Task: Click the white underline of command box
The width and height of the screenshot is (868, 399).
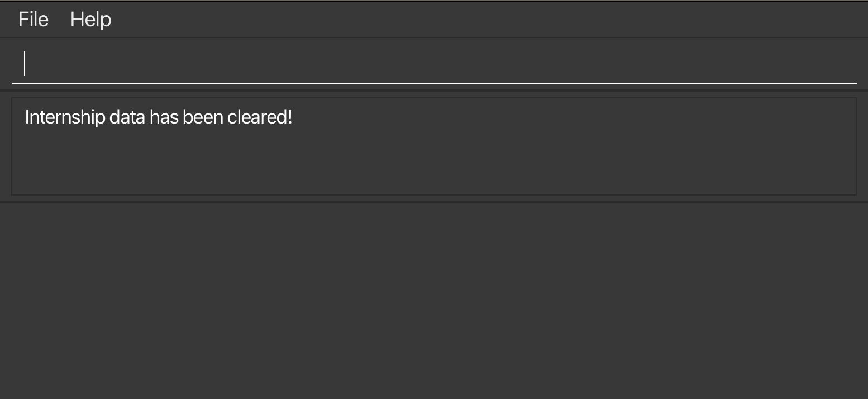Action: 433,83
